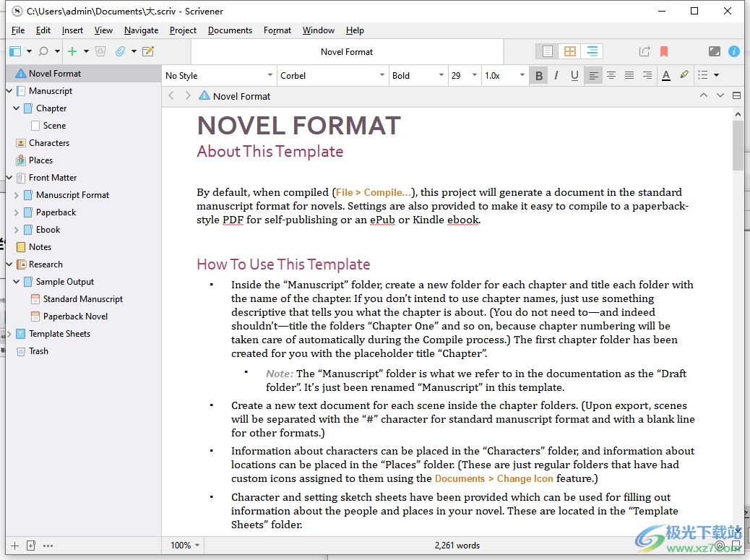The image size is (750, 560).
Task: Open the Insert menu
Action: tap(72, 30)
